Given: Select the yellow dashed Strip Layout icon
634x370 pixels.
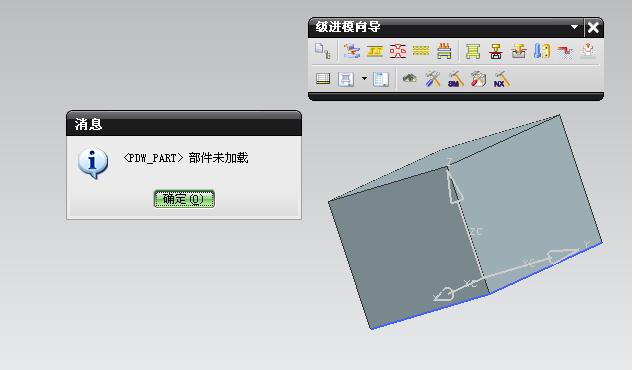Looking at the screenshot, I should (x=421, y=51).
